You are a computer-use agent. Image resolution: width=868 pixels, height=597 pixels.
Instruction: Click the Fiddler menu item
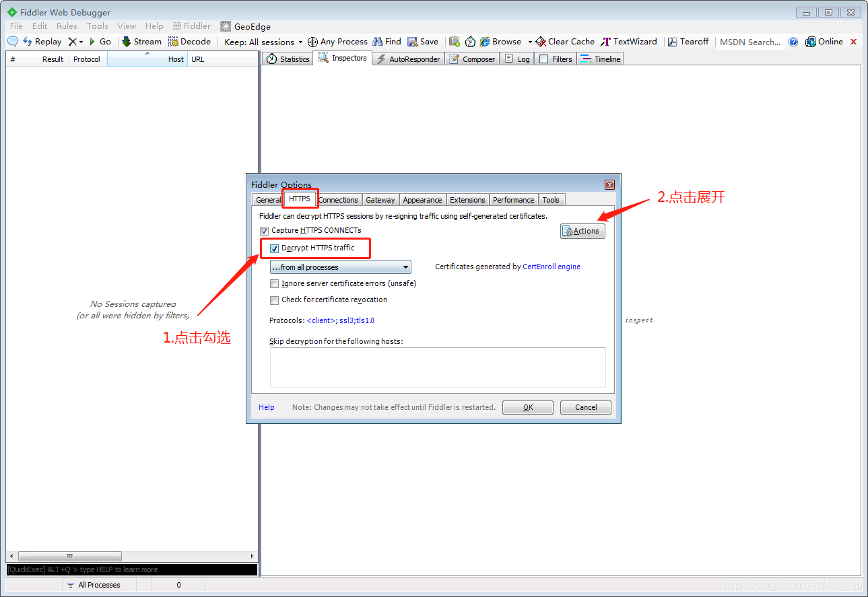point(192,26)
